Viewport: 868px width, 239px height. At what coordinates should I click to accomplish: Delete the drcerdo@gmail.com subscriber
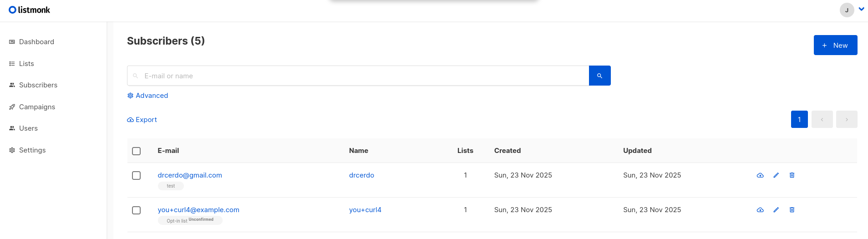tap(792, 175)
